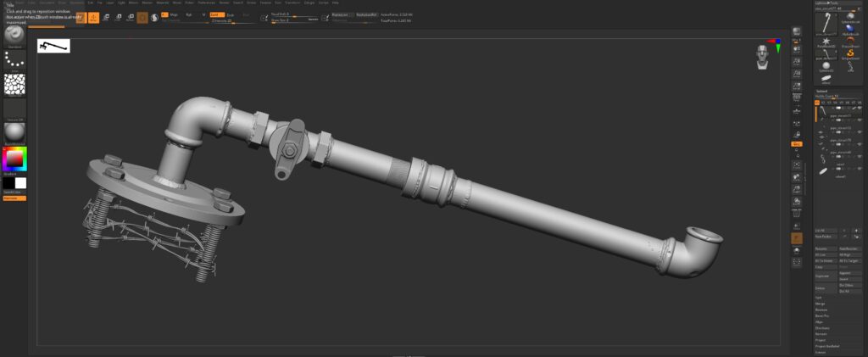Click the Rename subtool button
This screenshot has height=357, width=868.
coord(826,248)
